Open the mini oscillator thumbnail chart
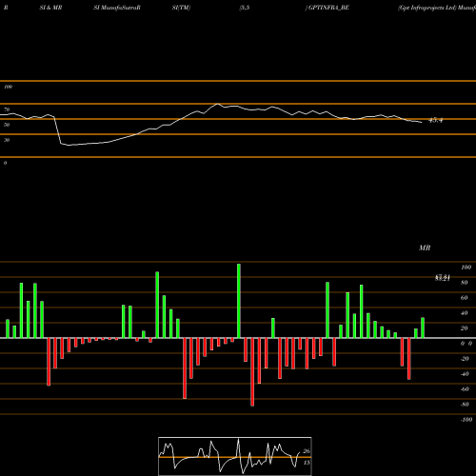This screenshot has height=476, width=476. point(235,456)
